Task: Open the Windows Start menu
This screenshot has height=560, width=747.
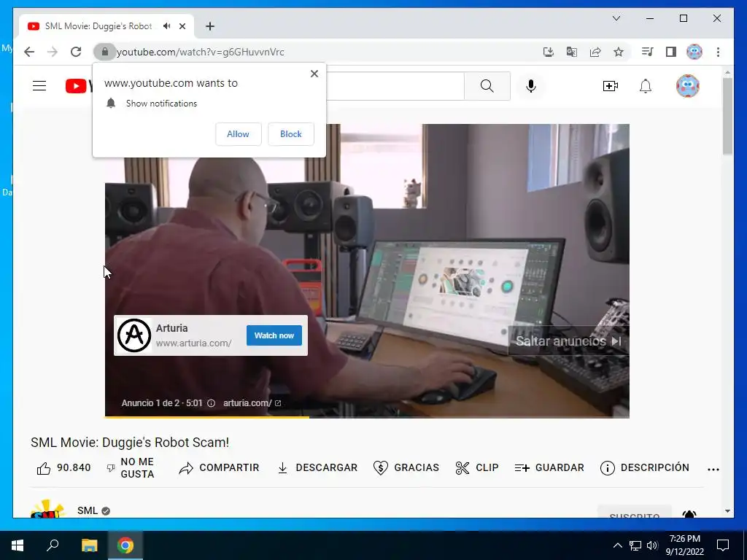Action: 18,545
